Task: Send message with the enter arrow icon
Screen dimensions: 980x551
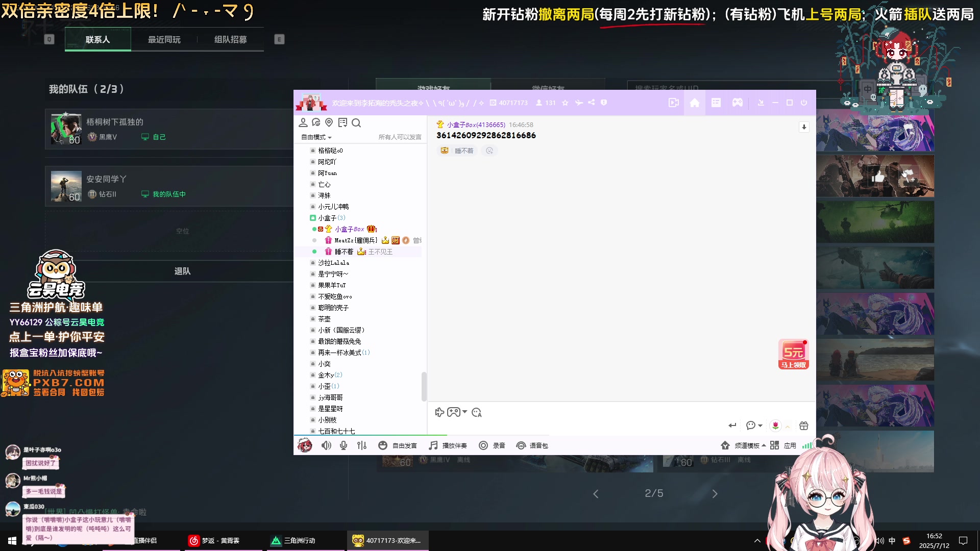Action: pyautogui.click(x=732, y=425)
